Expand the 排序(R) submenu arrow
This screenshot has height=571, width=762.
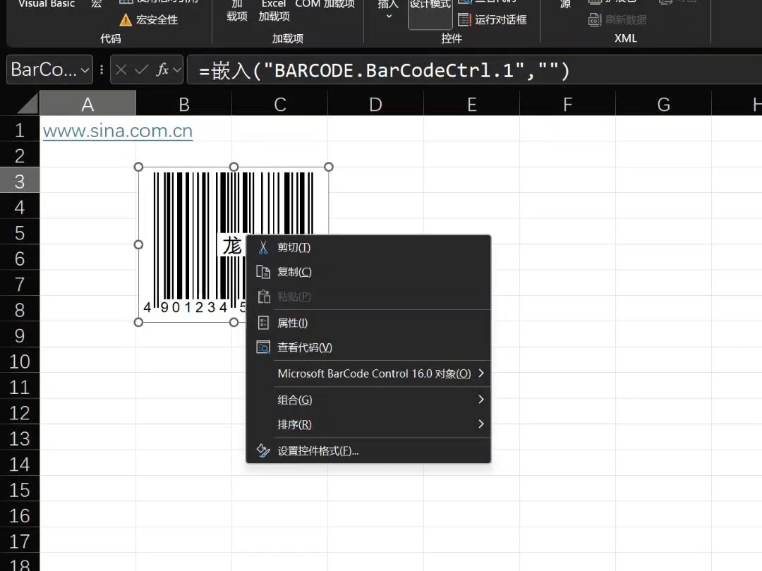pyautogui.click(x=481, y=424)
